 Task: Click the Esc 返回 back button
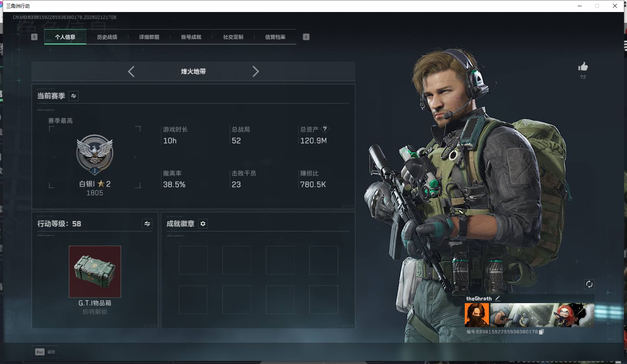point(45,352)
